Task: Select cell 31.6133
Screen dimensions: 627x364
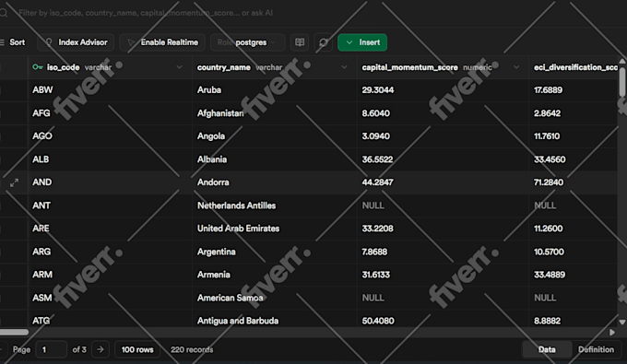Action: click(x=444, y=275)
